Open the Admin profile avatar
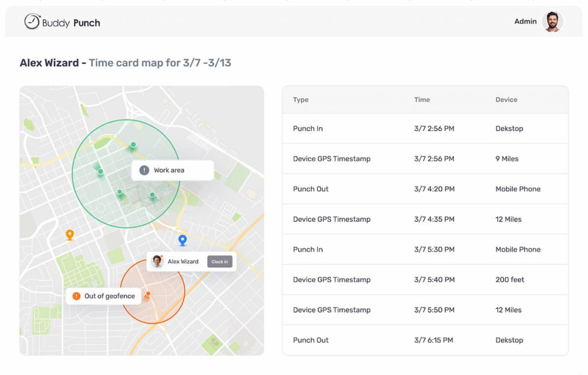The image size is (588, 375). (x=552, y=22)
